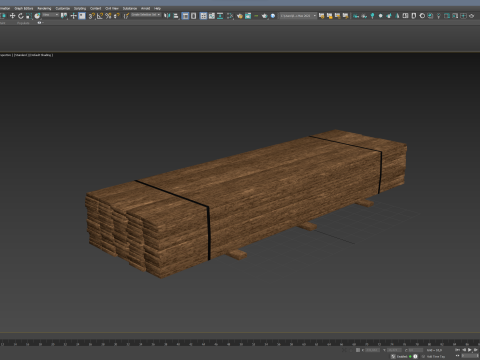Open the [Default Shading] viewport menu
Image resolution: width=480 pixels, height=360 pixels.
click(41, 55)
